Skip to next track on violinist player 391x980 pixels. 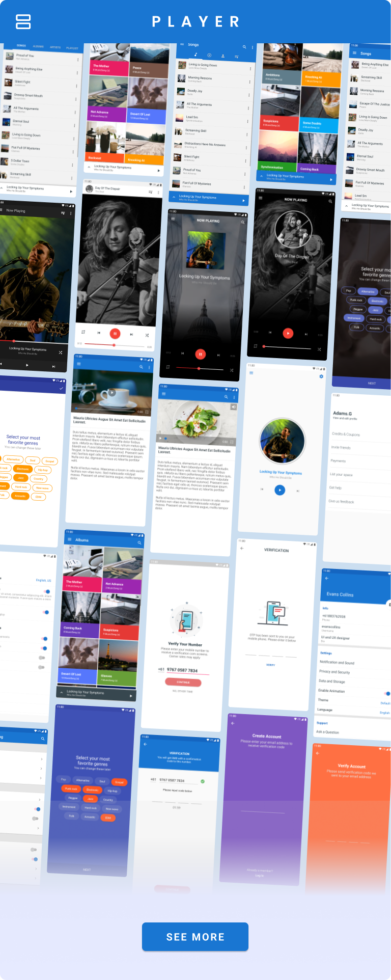[131, 334]
